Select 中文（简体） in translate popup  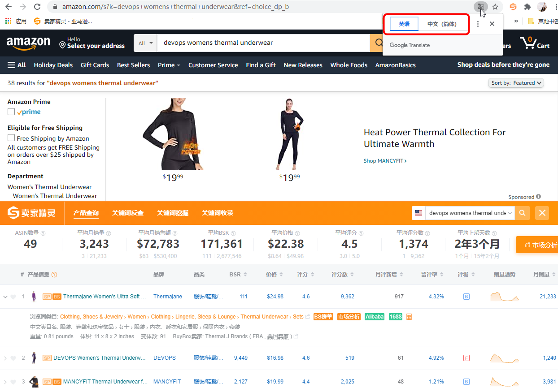[442, 24]
